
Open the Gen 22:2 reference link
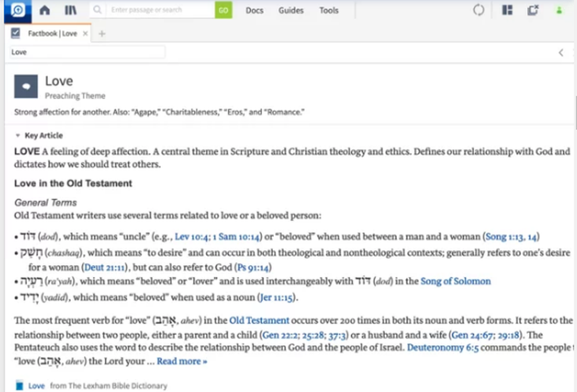pyautogui.click(x=280, y=336)
